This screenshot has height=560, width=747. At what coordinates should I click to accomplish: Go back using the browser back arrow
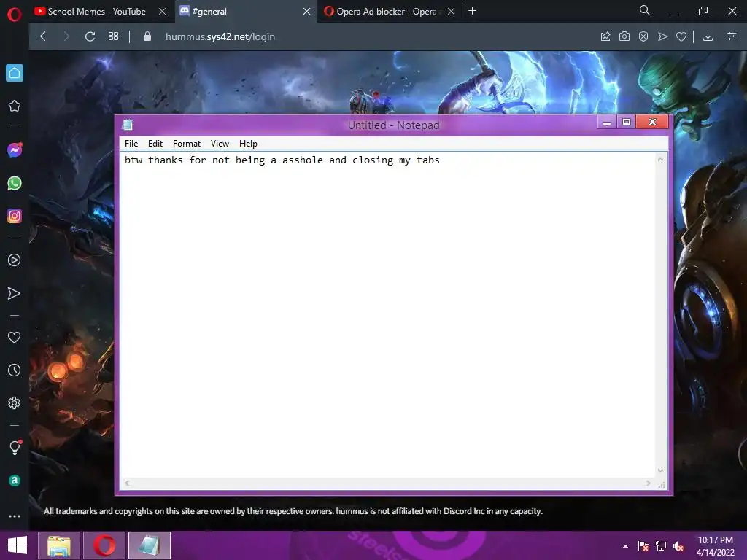tap(43, 36)
